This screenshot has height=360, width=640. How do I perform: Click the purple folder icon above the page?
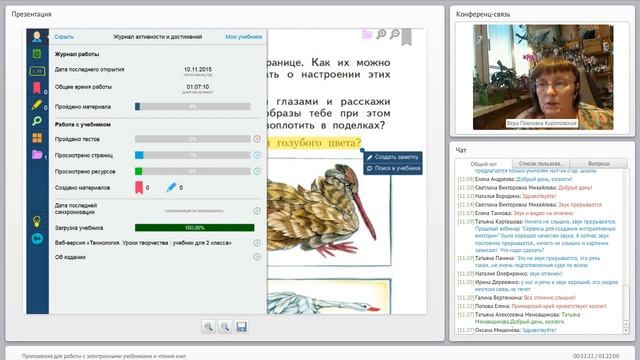coord(367,35)
